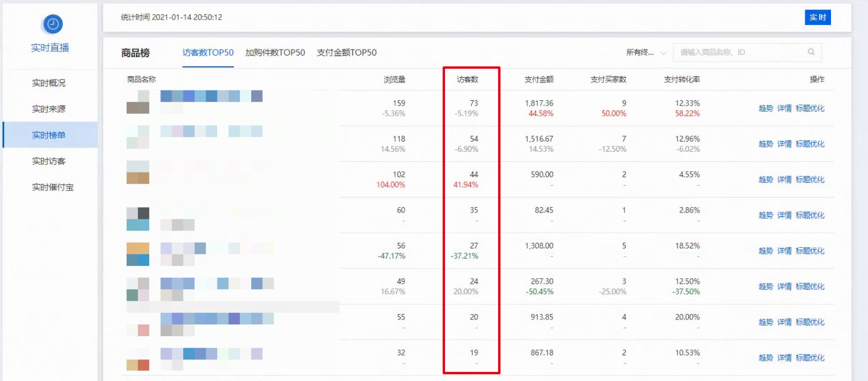Click the product search input field
Image resolution: width=868 pixels, height=381 pixels.
(x=740, y=52)
